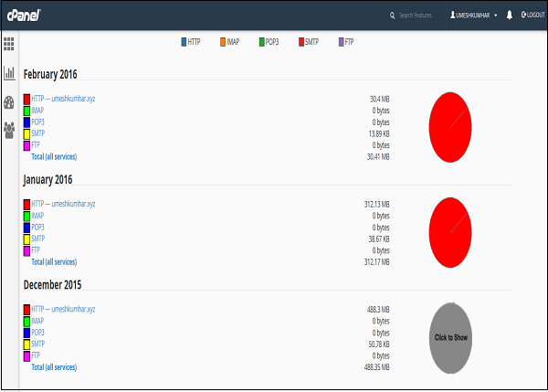Open February HTTP umeshkumar.xyz link
This screenshot has width=548, height=392.
[63, 98]
